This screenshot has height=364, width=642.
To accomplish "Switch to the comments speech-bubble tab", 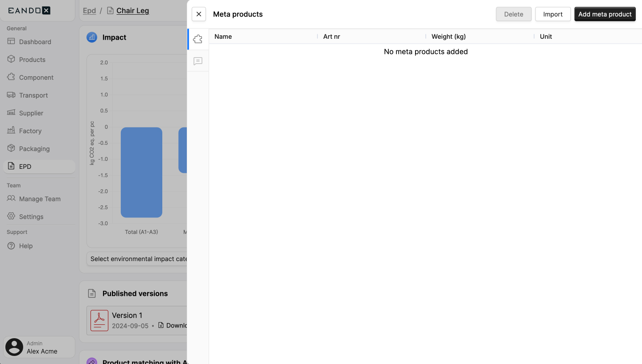I will (x=198, y=61).
